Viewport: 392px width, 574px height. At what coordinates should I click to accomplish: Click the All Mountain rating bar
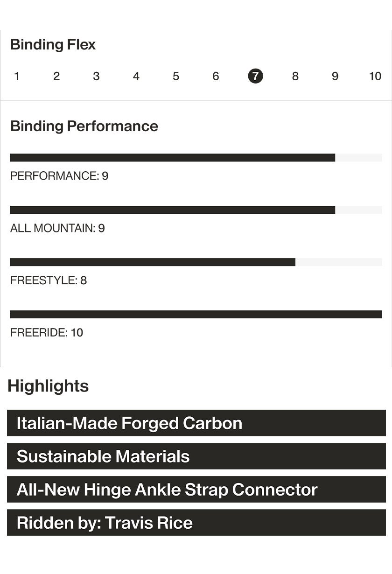tap(196, 210)
